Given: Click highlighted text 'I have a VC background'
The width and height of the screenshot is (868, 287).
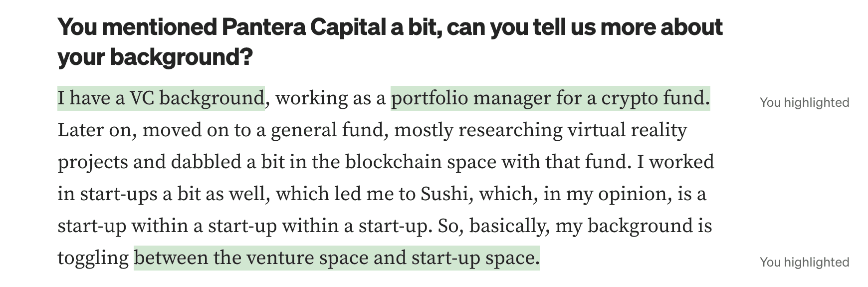Looking at the screenshot, I should pos(161,98).
